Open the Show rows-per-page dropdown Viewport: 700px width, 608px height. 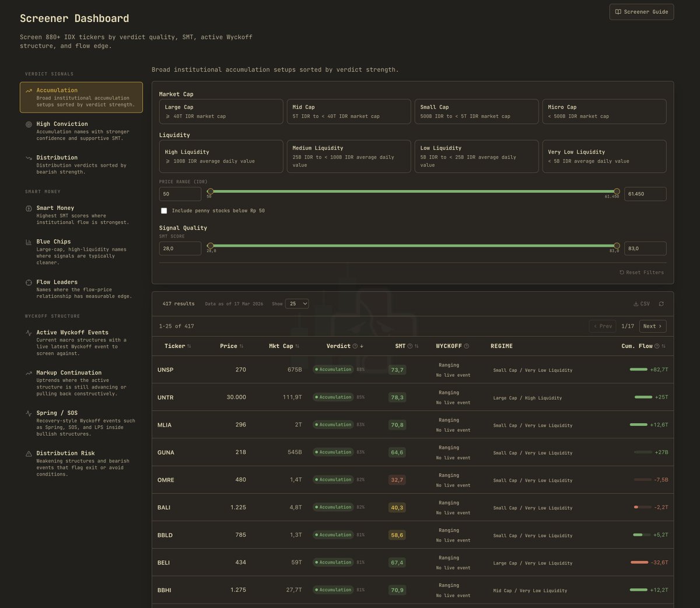pyautogui.click(x=297, y=303)
